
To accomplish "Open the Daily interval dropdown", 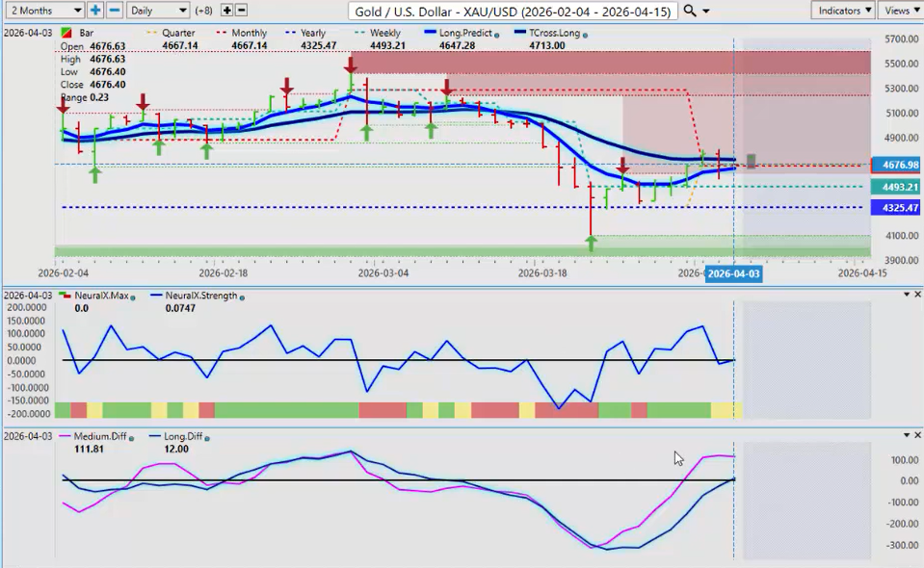I will tap(157, 11).
